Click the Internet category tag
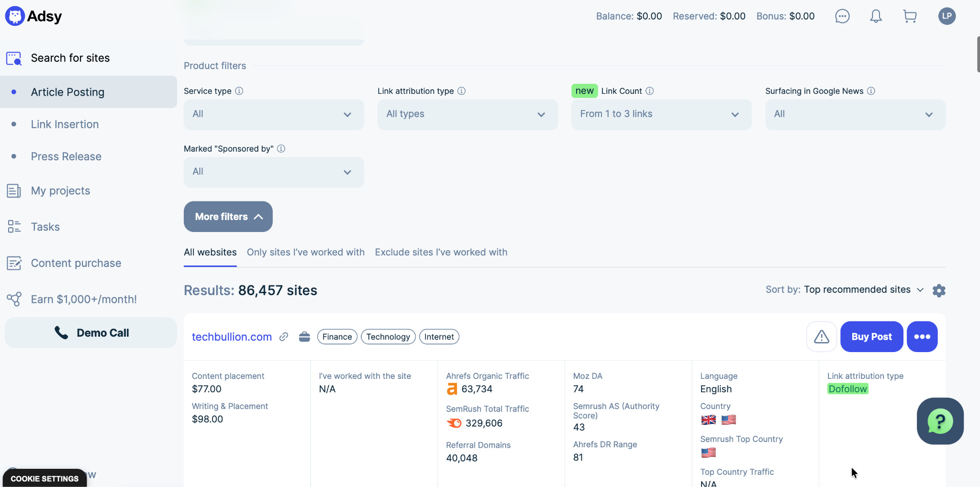980x487 pixels. click(439, 337)
